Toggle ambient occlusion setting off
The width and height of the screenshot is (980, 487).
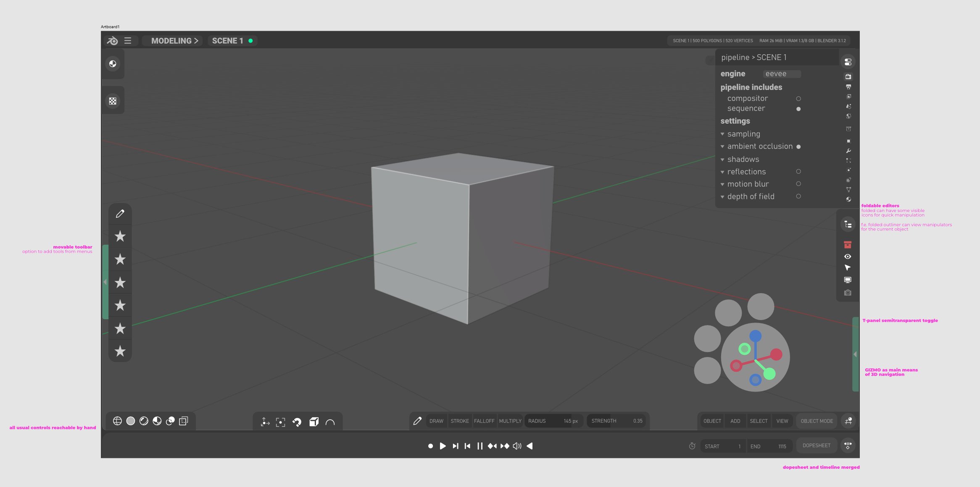coord(798,147)
